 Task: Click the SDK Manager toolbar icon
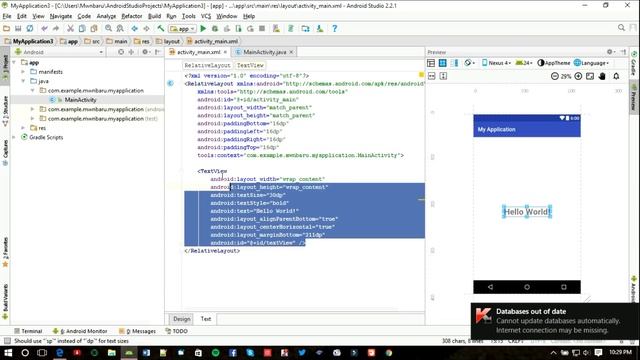click(320, 29)
